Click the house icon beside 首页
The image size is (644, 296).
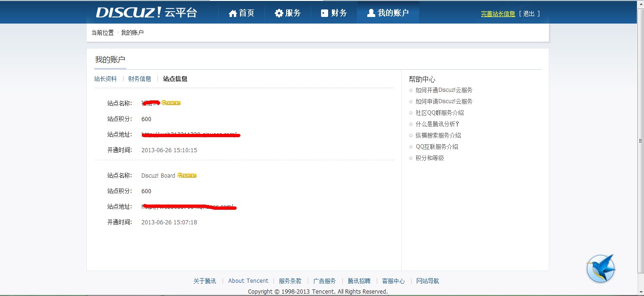(232, 13)
